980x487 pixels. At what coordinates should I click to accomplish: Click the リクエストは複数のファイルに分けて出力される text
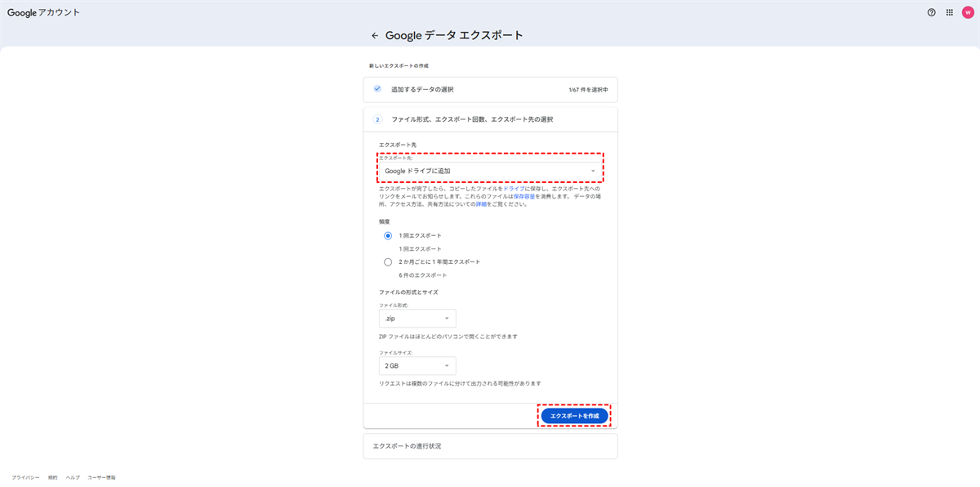460,383
